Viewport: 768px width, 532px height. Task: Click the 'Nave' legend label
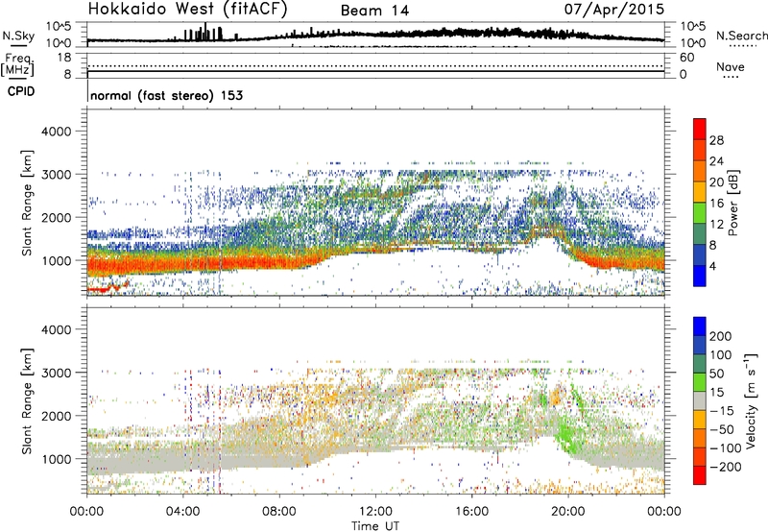pyautogui.click(x=730, y=67)
